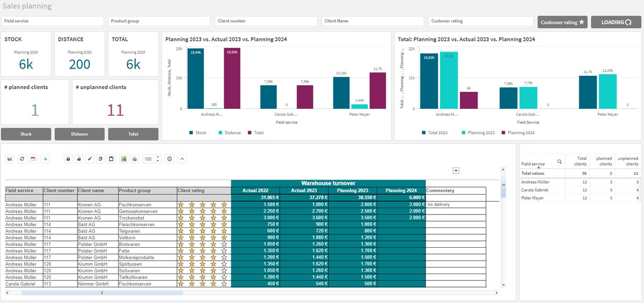The width and height of the screenshot is (644, 303).
Task: Open the Client number filter
Action: [x=266, y=21]
